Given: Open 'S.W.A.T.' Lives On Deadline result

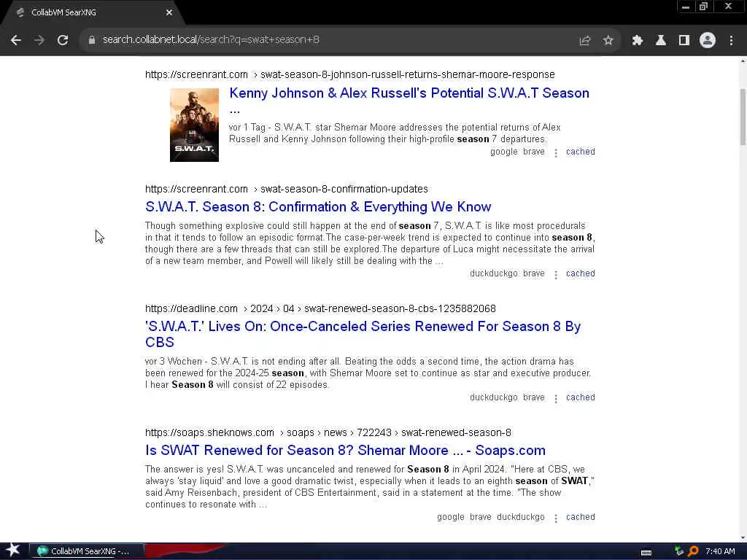Looking at the screenshot, I should point(363,334).
